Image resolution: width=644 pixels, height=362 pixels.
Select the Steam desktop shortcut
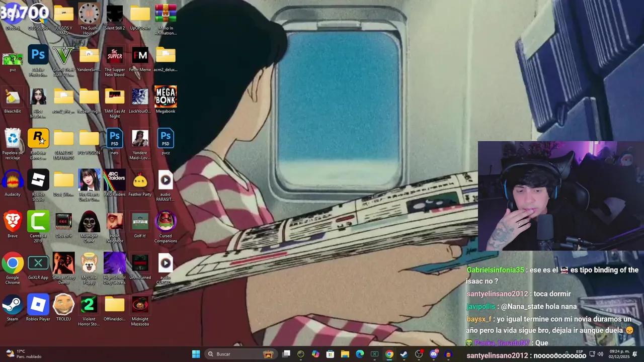point(13,308)
